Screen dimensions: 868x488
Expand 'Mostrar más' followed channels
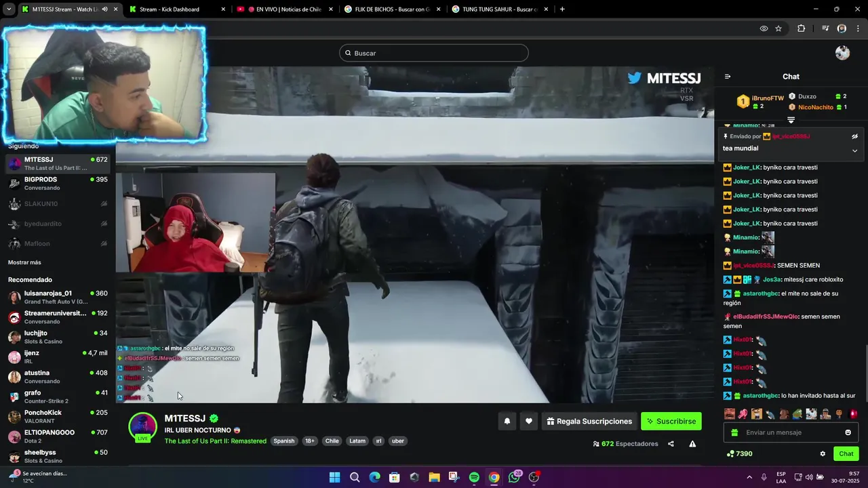[x=24, y=262]
